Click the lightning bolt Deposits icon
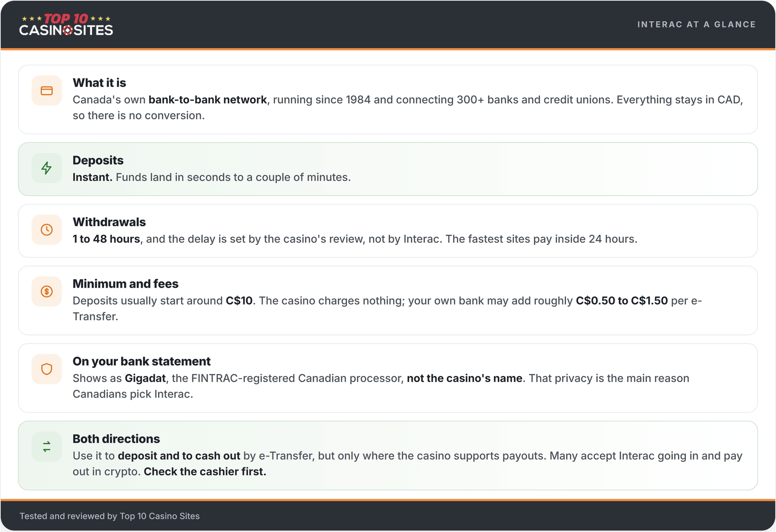This screenshot has width=776, height=532. (47, 168)
